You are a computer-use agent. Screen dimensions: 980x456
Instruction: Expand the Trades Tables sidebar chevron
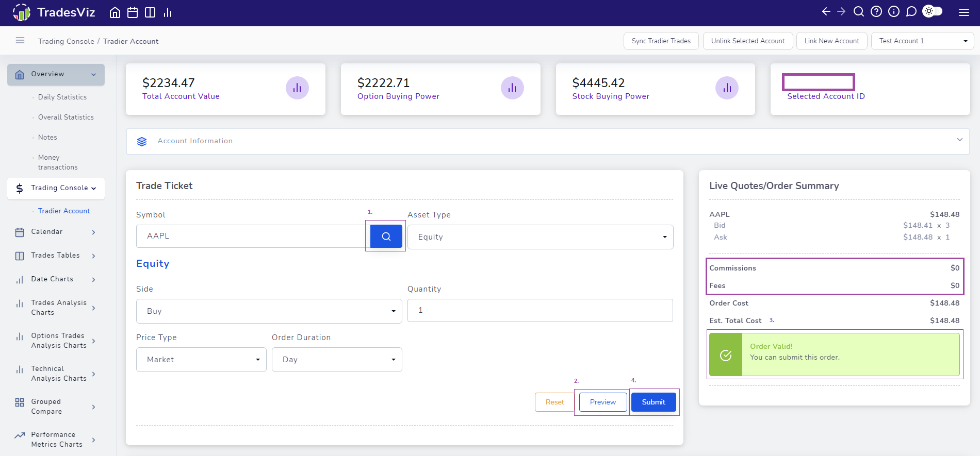pos(93,256)
